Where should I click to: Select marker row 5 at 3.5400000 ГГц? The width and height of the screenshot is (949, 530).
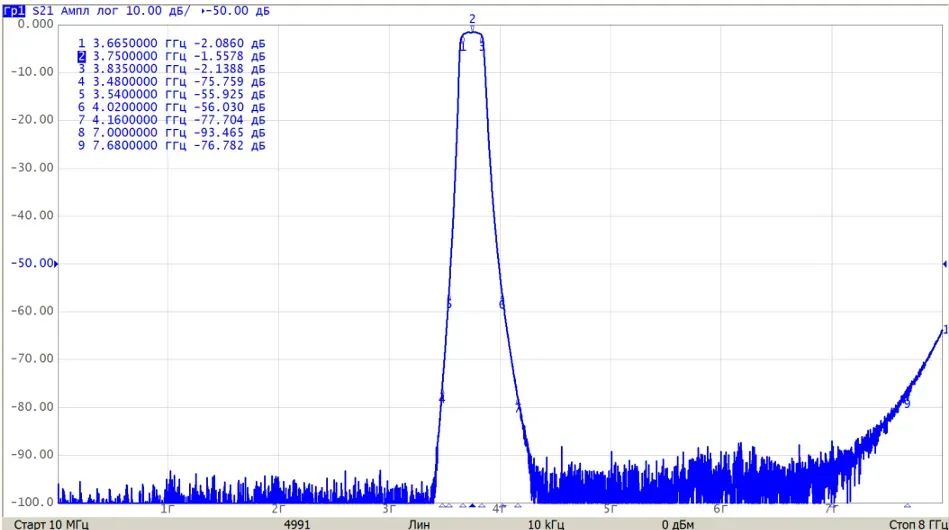[172, 94]
